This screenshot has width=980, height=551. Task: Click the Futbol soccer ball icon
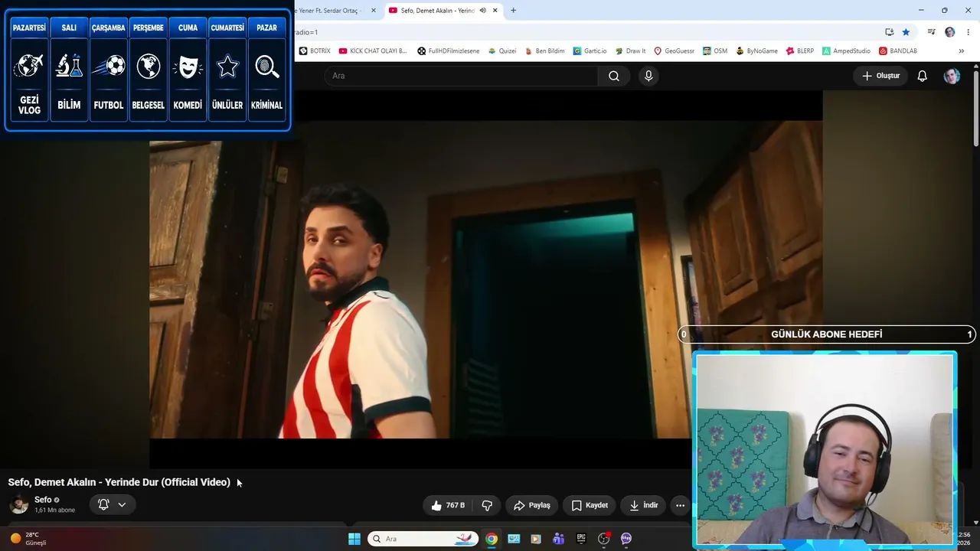pyautogui.click(x=108, y=66)
